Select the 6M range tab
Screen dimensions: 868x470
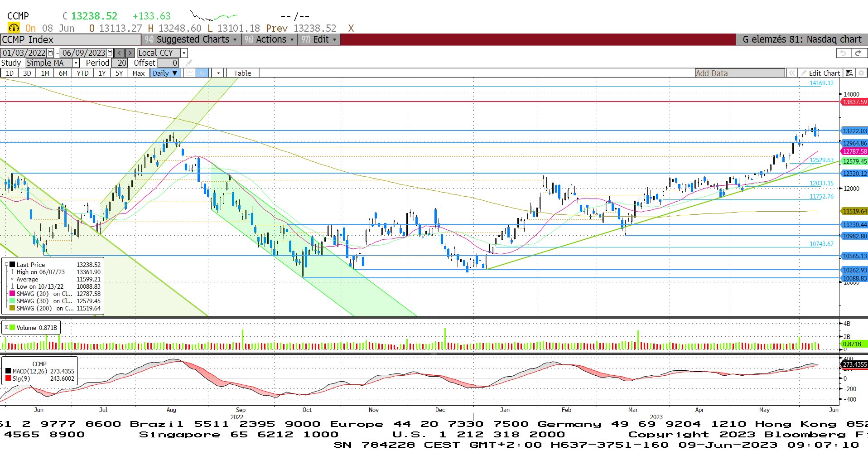[x=63, y=73]
